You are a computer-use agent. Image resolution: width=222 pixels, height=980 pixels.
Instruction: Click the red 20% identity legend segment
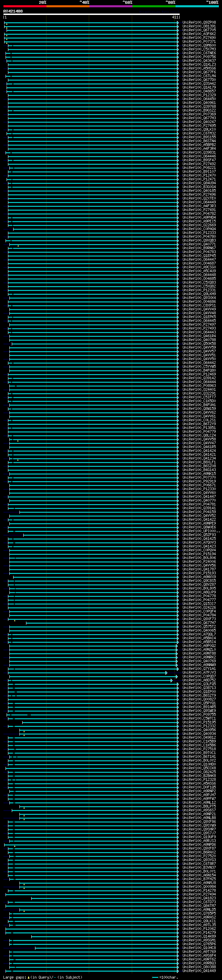coord(25,6)
